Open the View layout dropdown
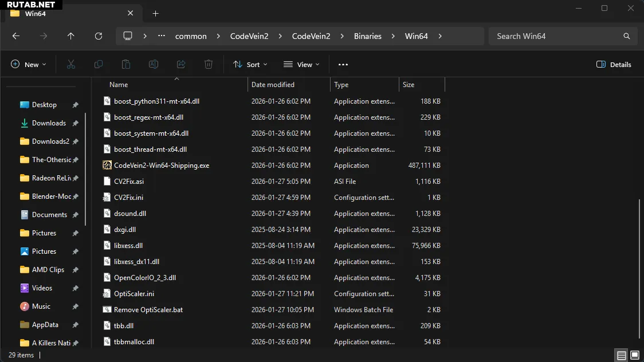Image resolution: width=644 pixels, height=362 pixels. point(301,65)
